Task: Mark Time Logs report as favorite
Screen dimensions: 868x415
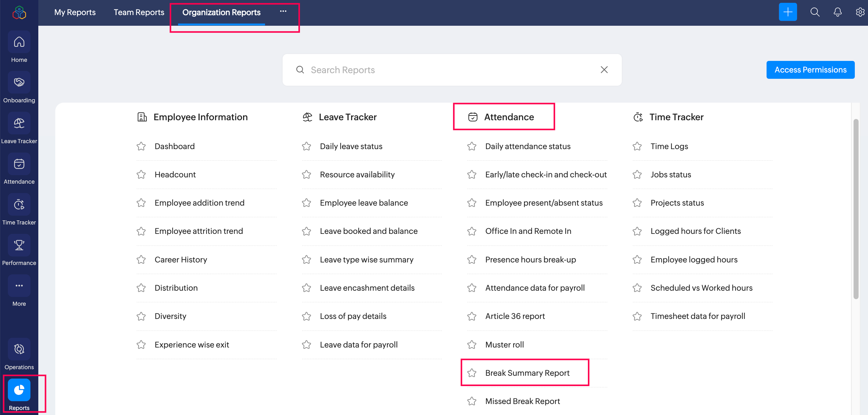Action: (637, 146)
